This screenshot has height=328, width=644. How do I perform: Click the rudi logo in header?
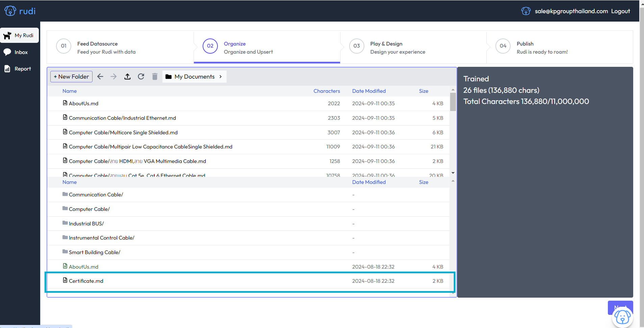pyautogui.click(x=20, y=11)
